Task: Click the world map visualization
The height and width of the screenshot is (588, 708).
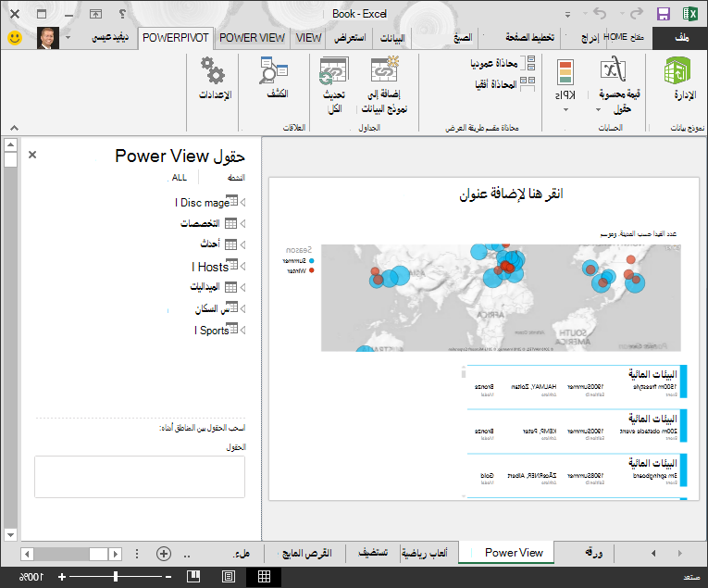Action: click(501, 298)
